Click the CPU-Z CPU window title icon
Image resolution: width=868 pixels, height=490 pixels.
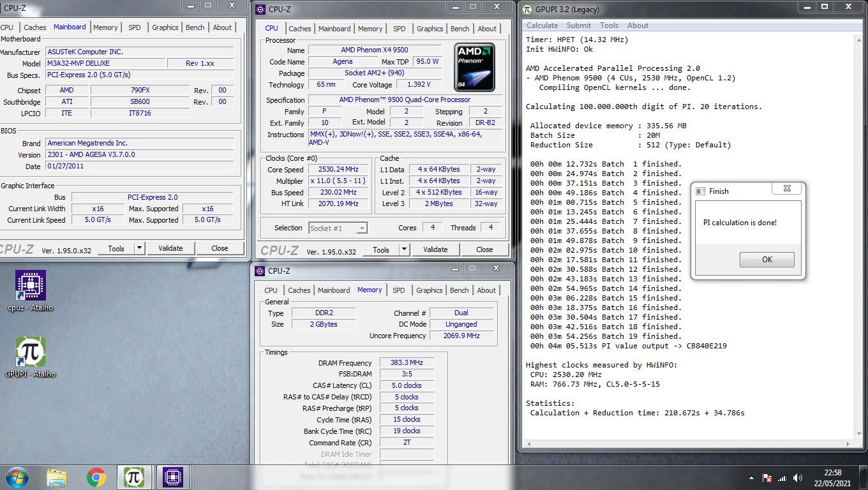pos(260,9)
